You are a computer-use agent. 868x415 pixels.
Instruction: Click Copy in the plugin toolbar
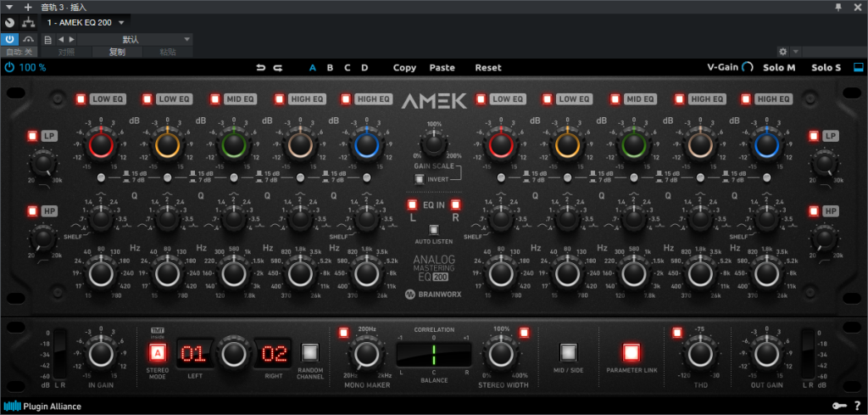coord(404,68)
